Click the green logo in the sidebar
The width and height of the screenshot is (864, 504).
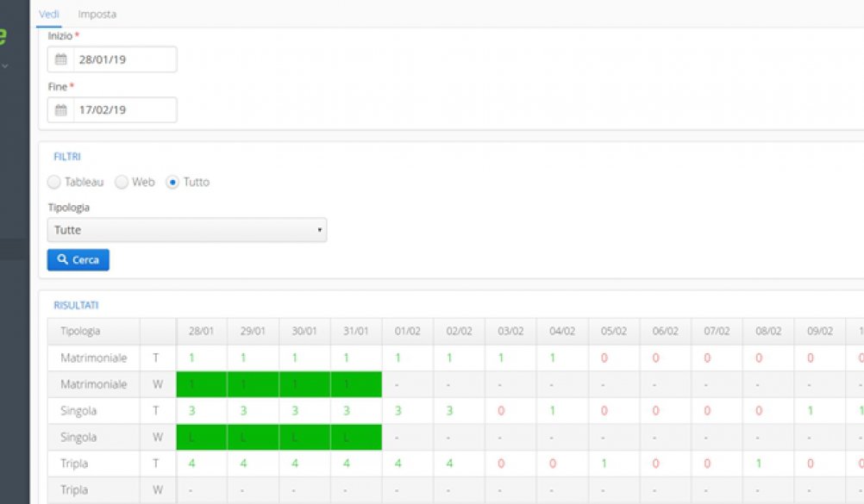pos(3,36)
